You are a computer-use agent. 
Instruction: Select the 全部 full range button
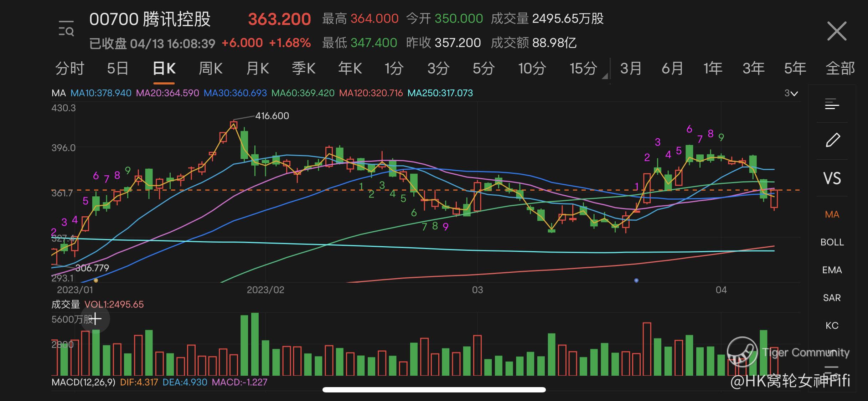(x=840, y=68)
